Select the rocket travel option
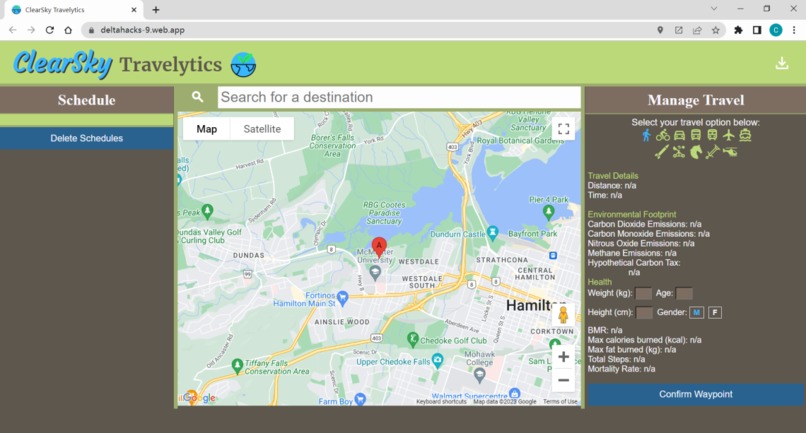The image size is (806, 433). click(x=662, y=152)
